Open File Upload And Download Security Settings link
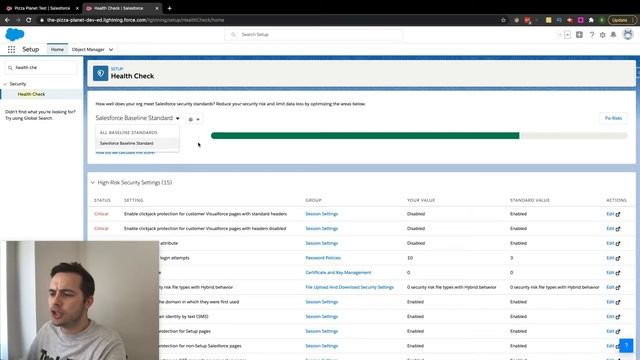Screen dimensions: 640x360 pyautogui.click(x=349, y=287)
